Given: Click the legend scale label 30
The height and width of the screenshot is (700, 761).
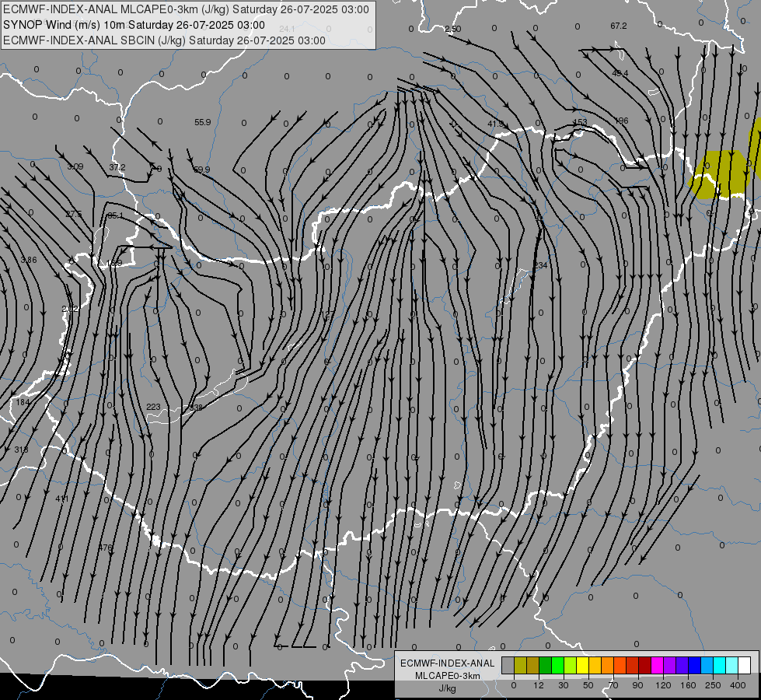Looking at the screenshot, I should 563,685.
